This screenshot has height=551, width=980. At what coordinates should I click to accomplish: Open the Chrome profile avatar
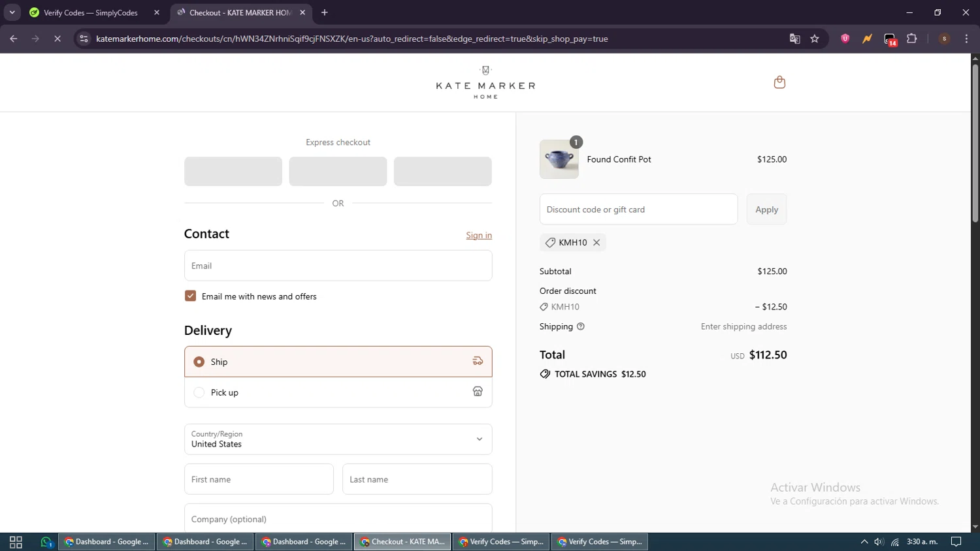click(x=944, y=39)
